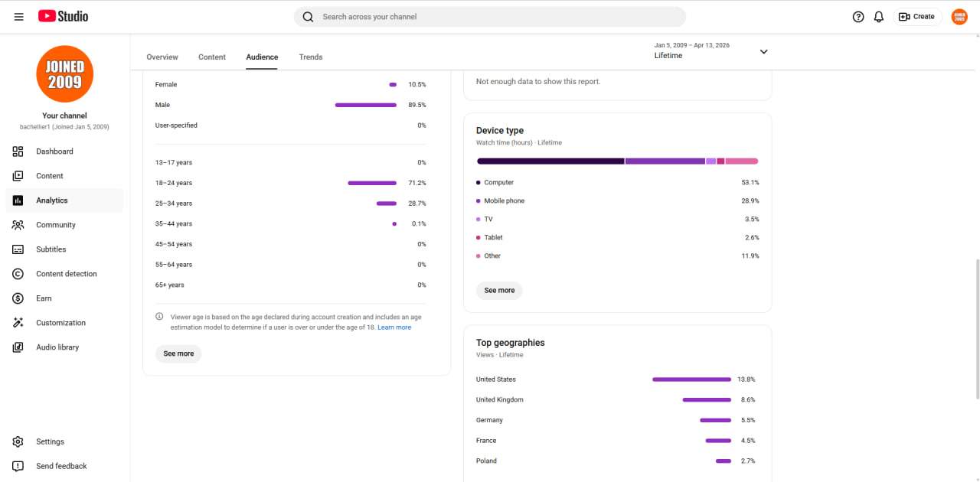
Task: Click See more under Device type
Action: tap(499, 291)
